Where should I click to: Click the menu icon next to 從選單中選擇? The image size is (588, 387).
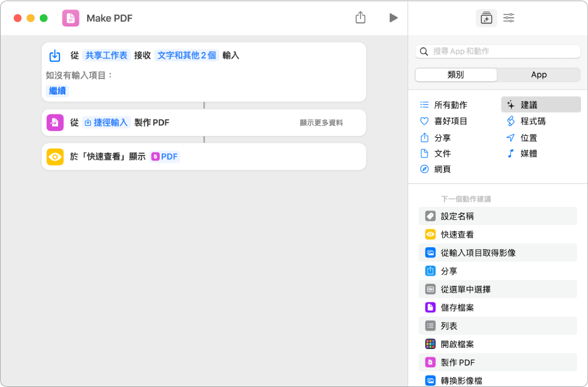(430, 290)
